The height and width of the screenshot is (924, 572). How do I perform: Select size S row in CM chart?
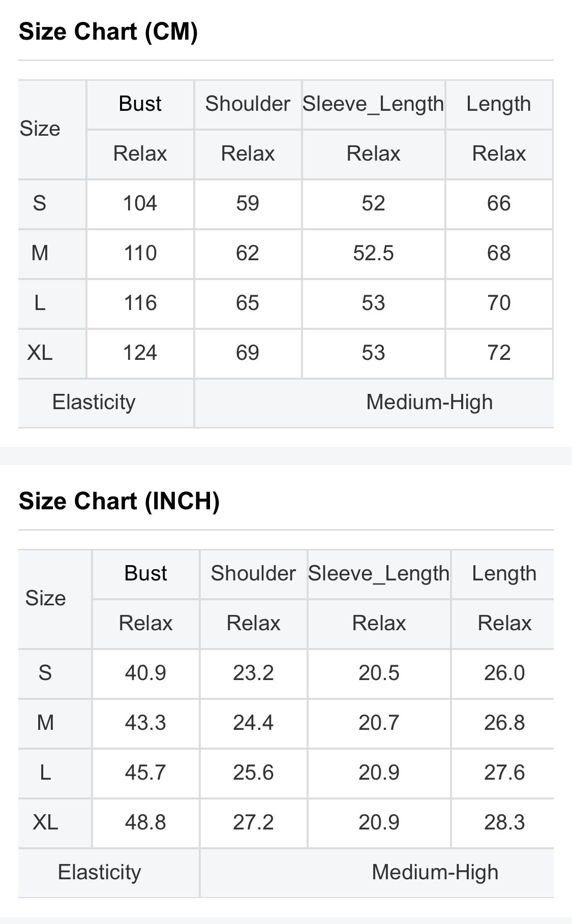point(286,204)
